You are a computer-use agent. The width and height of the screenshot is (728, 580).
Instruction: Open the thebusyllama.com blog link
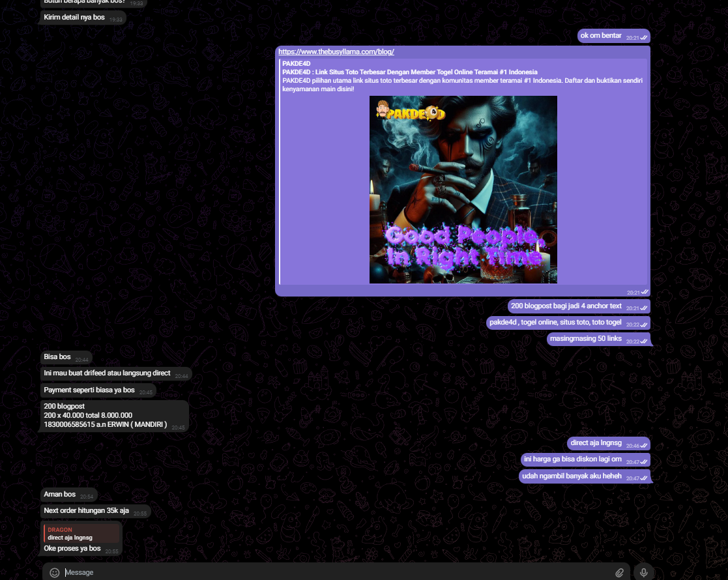point(336,51)
